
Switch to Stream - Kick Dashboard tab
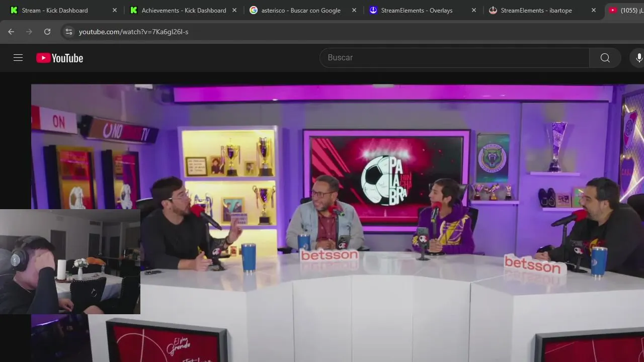[55, 10]
